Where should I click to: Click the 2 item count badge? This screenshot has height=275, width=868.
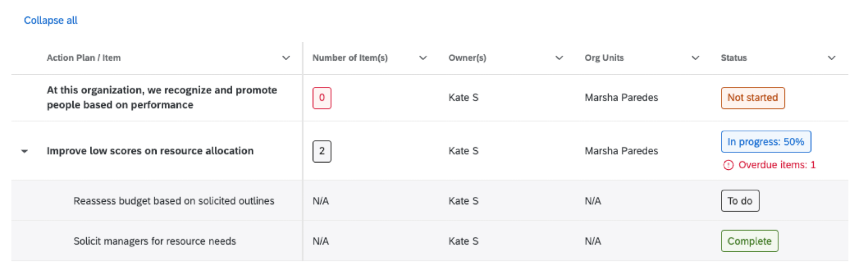(x=322, y=151)
